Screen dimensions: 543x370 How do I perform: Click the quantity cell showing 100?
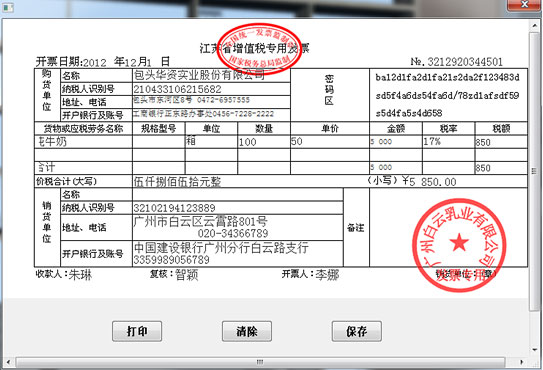[x=264, y=142]
